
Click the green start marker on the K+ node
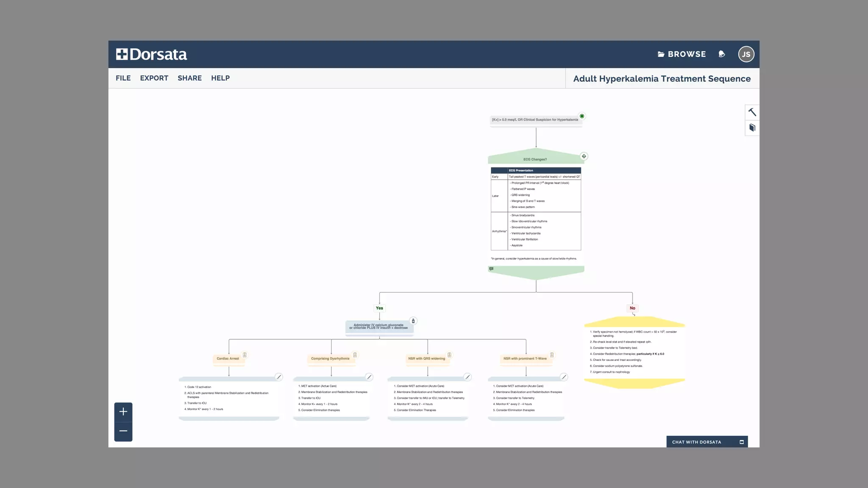click(x=582, y=116)
